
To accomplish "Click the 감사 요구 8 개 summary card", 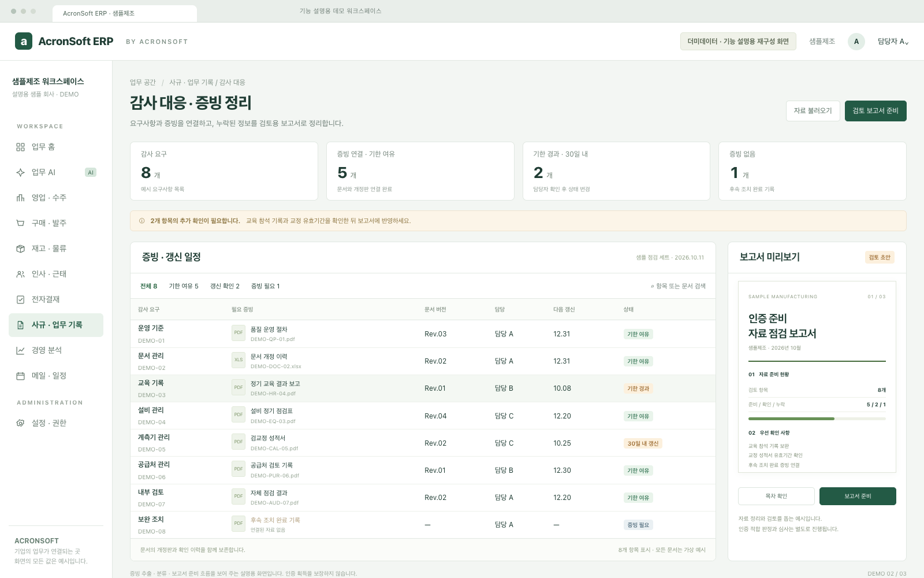I will point(224,171).
